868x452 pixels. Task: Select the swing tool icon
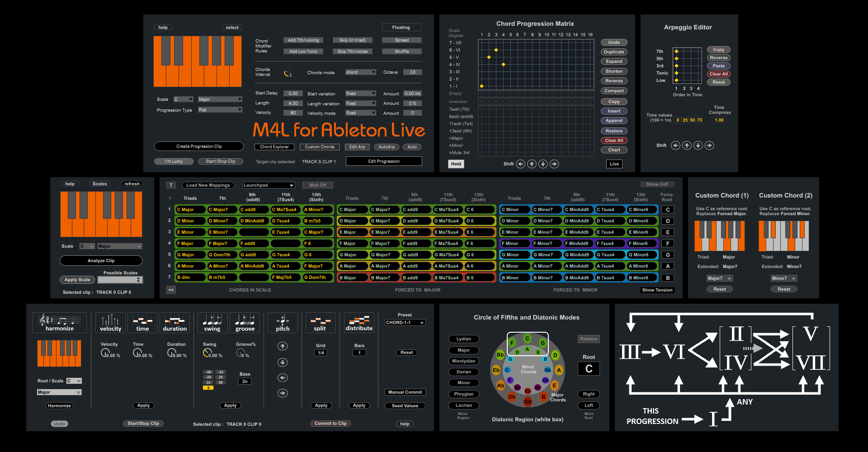click(x=212, y=323)
